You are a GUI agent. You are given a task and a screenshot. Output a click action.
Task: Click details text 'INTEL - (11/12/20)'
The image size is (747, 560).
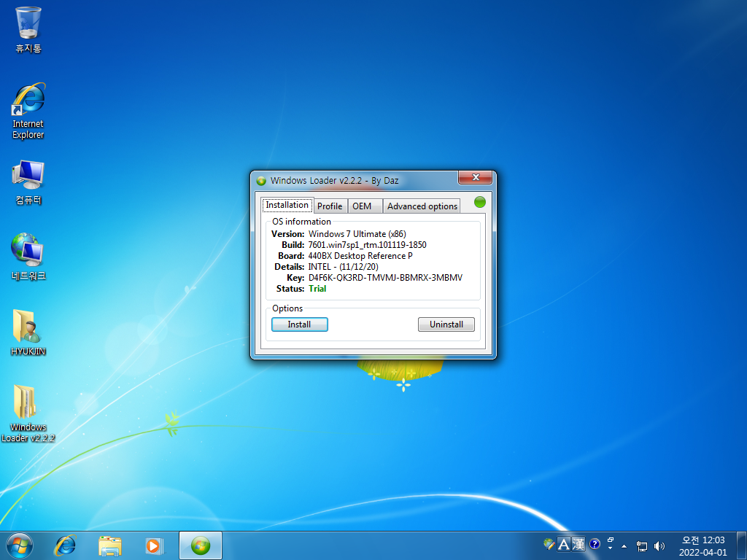(343, 267)
